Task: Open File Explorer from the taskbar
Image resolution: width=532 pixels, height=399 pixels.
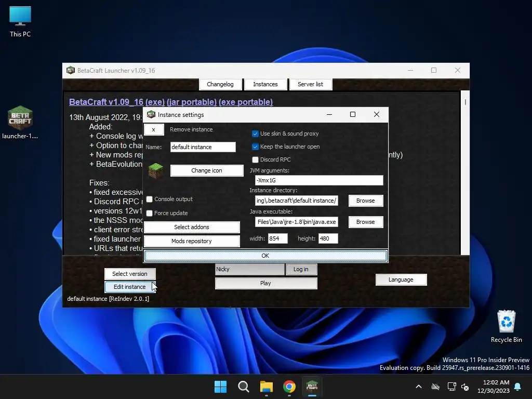Action: tap(267, 387)
